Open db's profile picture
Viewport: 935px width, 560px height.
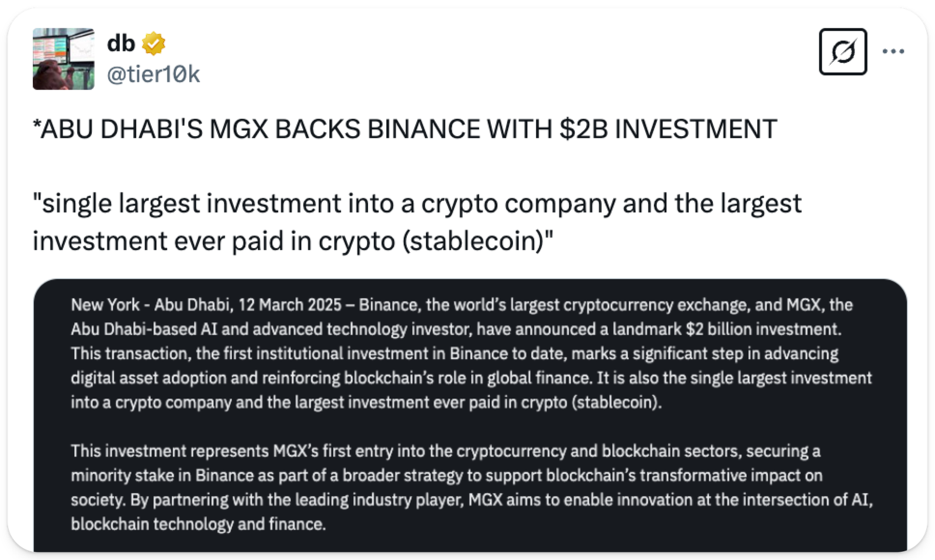(x=63, y=59)
